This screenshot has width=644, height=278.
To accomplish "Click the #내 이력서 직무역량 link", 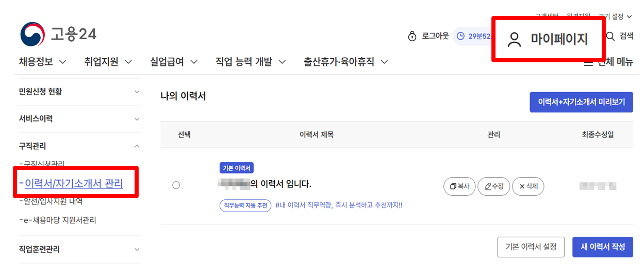I will (339, 205).
